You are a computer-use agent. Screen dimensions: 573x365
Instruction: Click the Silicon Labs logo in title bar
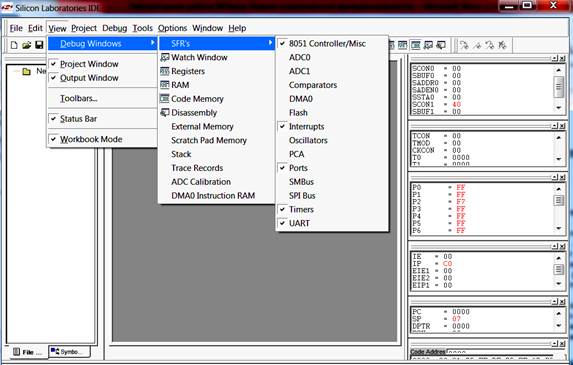tap(7, 8)
